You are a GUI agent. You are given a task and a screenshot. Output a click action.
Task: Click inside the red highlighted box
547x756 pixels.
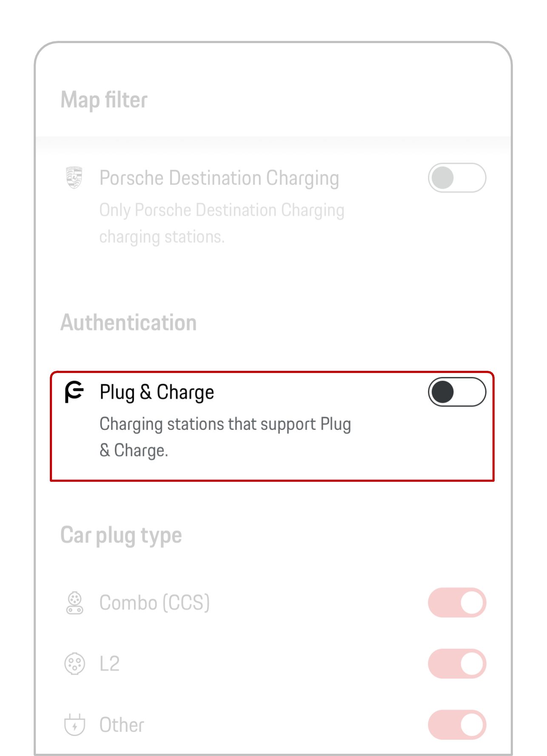tap(272, 426)
